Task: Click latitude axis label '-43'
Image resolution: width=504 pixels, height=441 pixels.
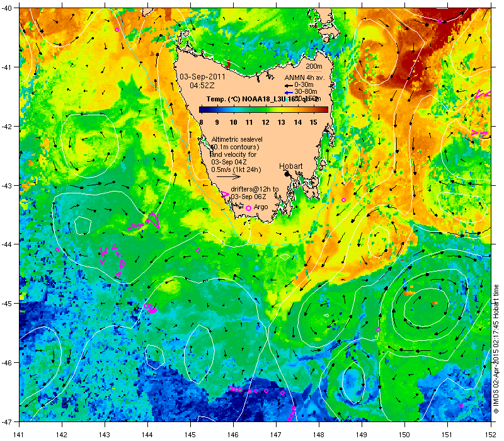Action: tap(6, 185)
